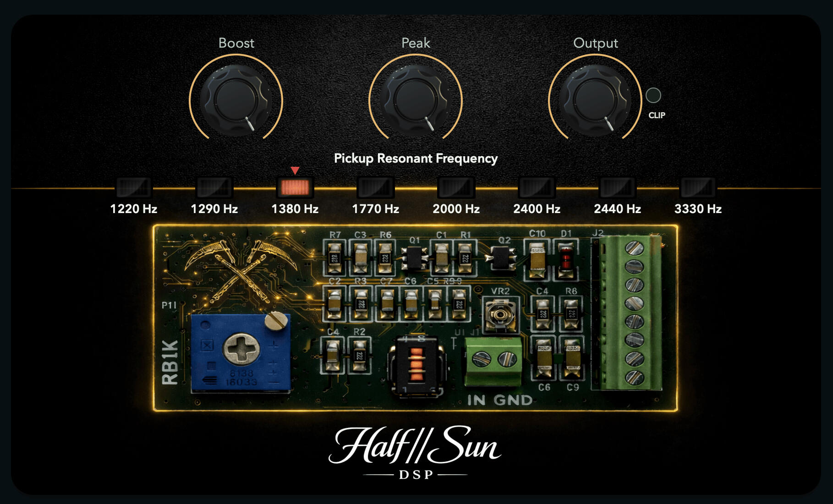Click the Output knob
The image size is (833, 504).
click(595, 100)
